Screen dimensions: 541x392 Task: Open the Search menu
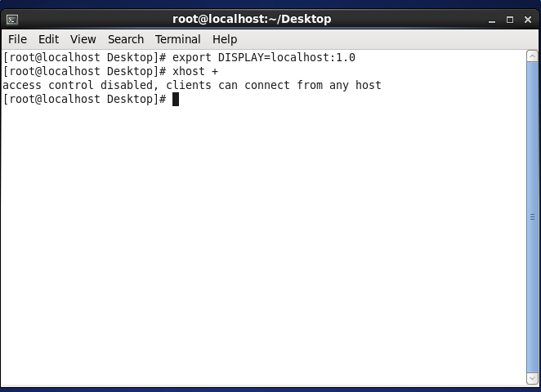pos(125,39)
